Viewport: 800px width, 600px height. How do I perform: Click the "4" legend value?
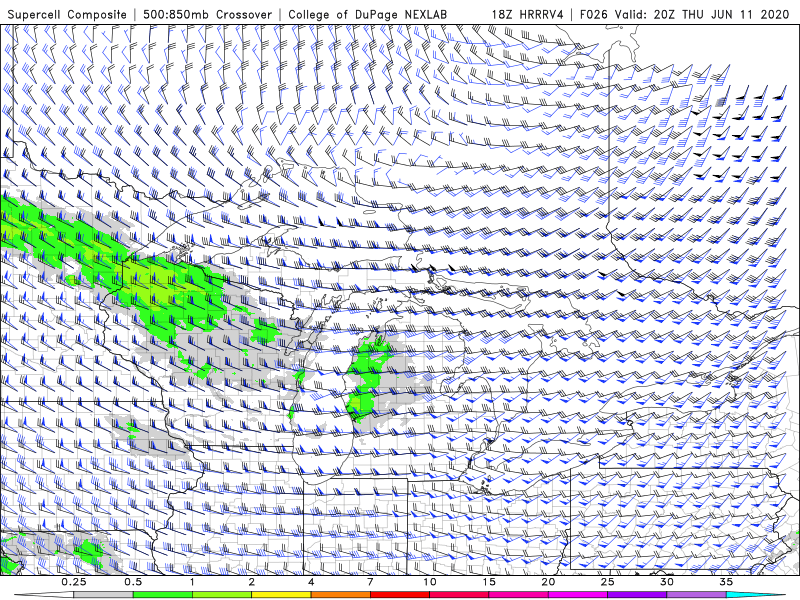coord(311,582)
